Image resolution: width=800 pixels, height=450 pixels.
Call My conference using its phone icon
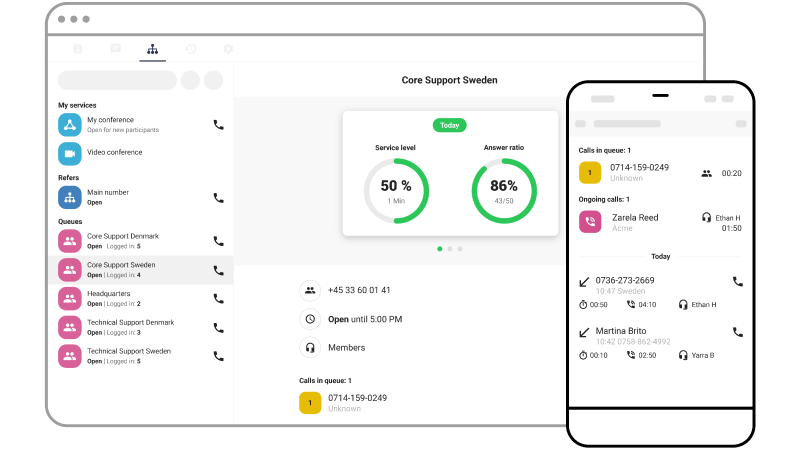pos(218,125)
